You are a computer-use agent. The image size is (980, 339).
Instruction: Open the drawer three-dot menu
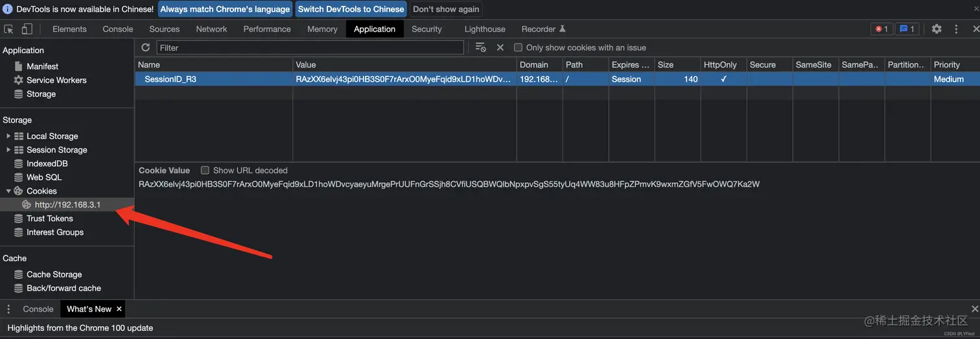[9, 309]
